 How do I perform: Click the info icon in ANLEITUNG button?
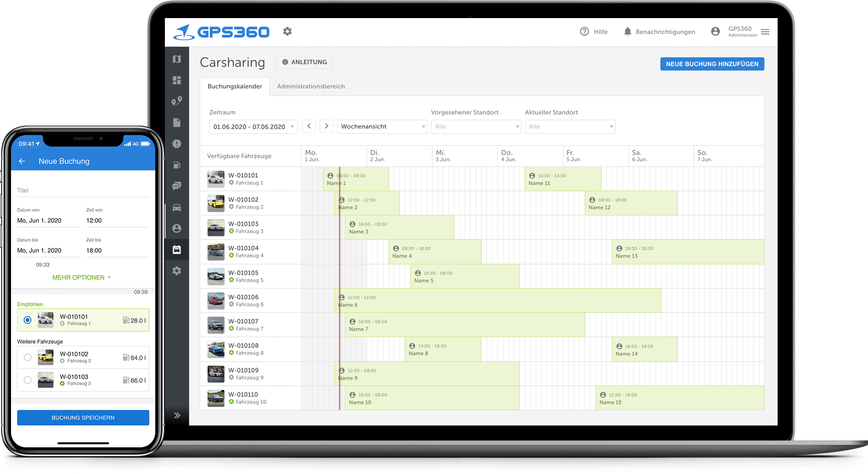pyautogui.click(x=285, y=62)
